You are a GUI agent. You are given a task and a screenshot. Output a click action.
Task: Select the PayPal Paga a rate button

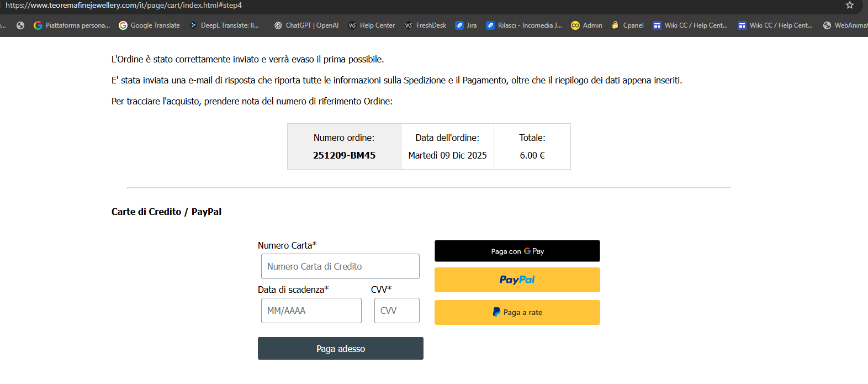[517, 312]
